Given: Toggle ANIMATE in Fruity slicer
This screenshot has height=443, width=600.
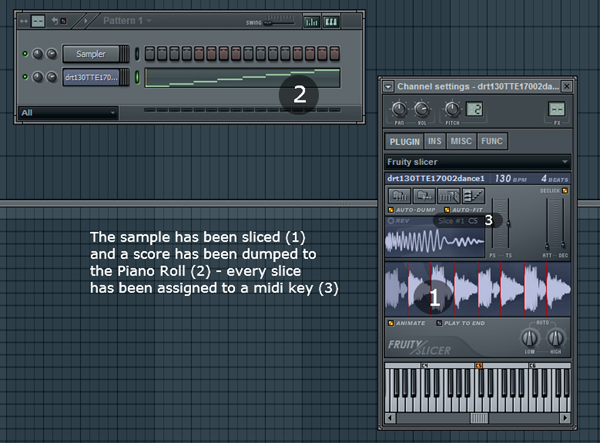Looking at the screenshot, I should [x=391, y=323].
